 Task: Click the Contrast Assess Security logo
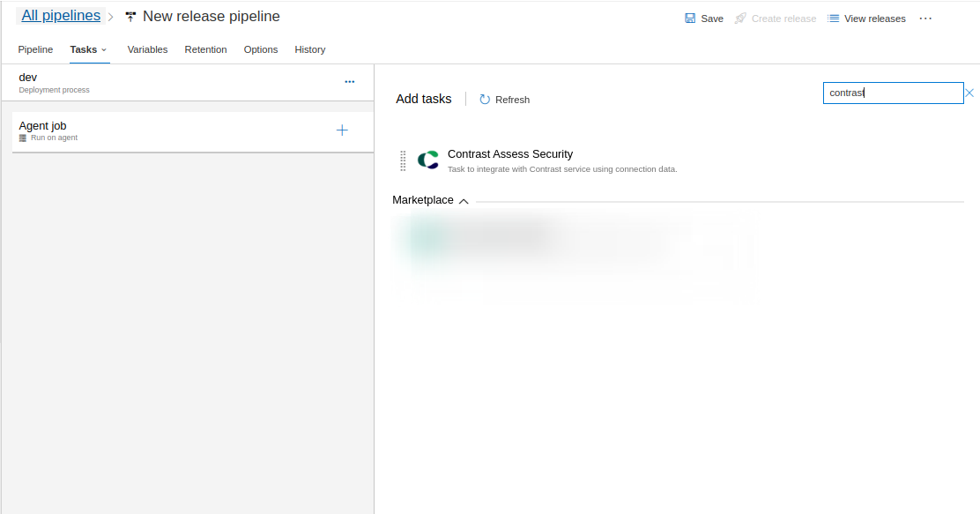click(x=428, y=160)
